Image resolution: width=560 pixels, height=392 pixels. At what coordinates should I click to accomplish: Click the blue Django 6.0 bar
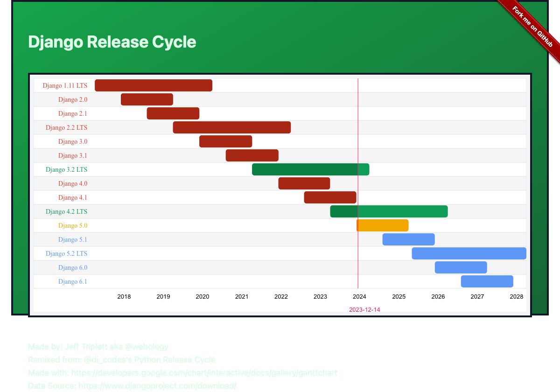(x=461, y=267)
